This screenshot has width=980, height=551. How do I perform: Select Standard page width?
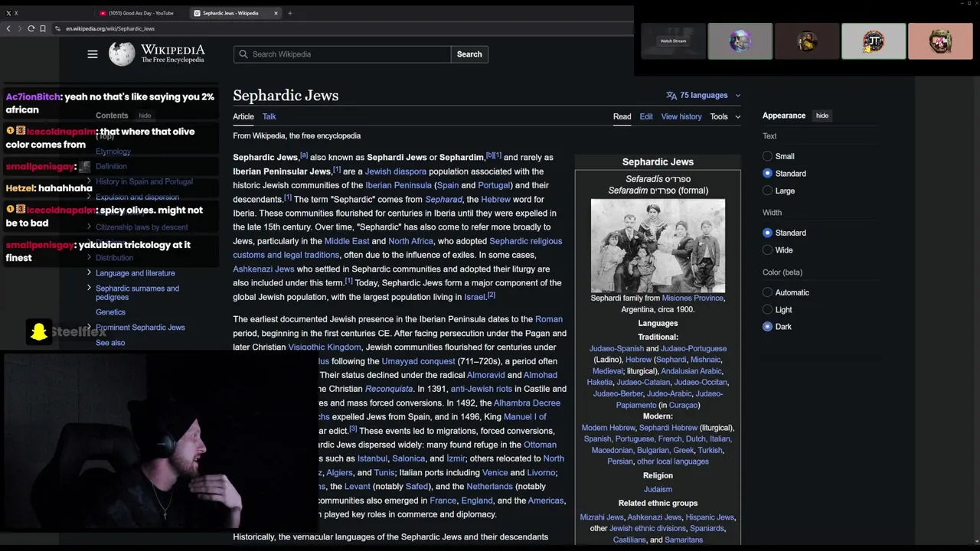[767, 233]
